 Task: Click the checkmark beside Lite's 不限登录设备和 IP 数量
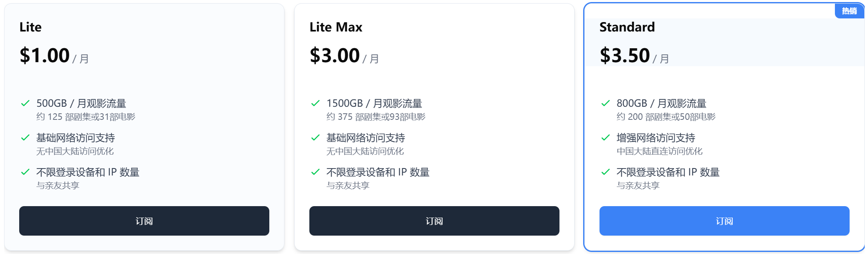tap(25, 172)
